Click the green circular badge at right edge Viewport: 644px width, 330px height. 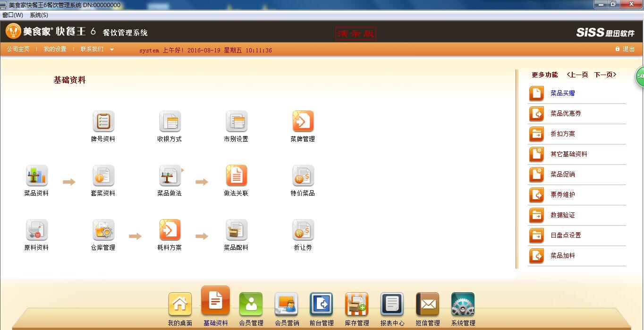(640, 76)
